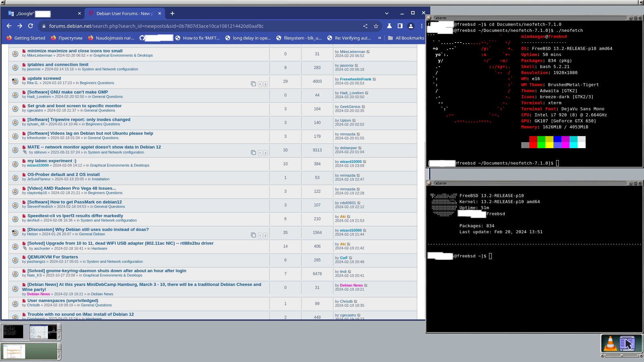Bookmark this tab with the star icon
This screenshot has height=362, width=644.
point(376,26)
